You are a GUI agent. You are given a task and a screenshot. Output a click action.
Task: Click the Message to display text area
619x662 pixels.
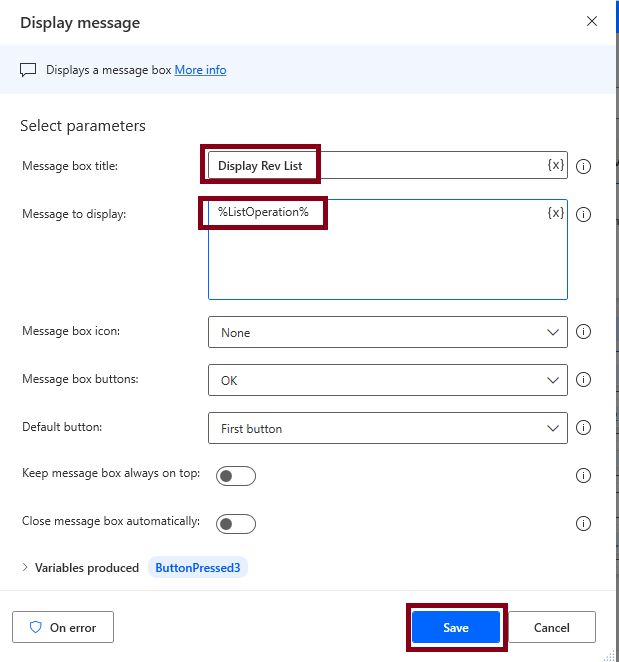pyautogui.click(x=387, y=260)
